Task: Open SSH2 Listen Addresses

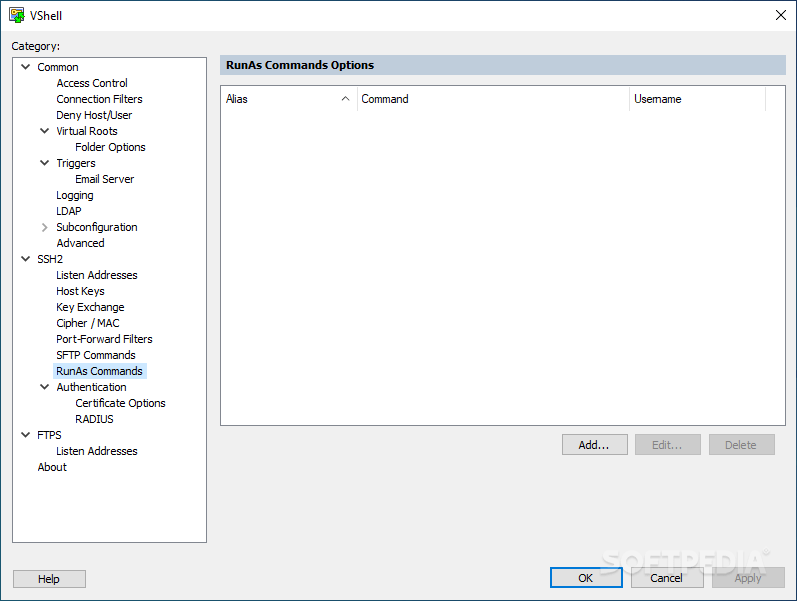Action: click(97, 276)
